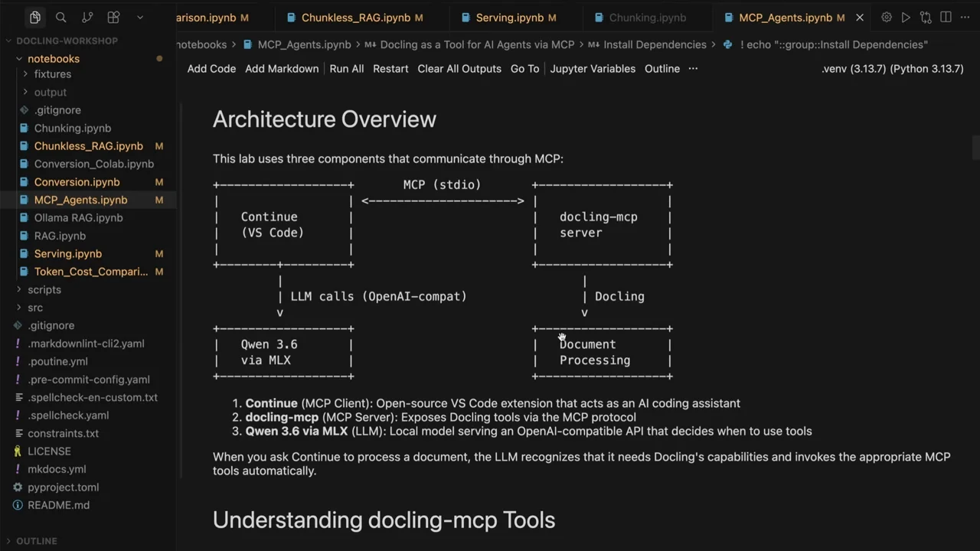Open .spellcheck.yaml file

(x=68, y=415)
